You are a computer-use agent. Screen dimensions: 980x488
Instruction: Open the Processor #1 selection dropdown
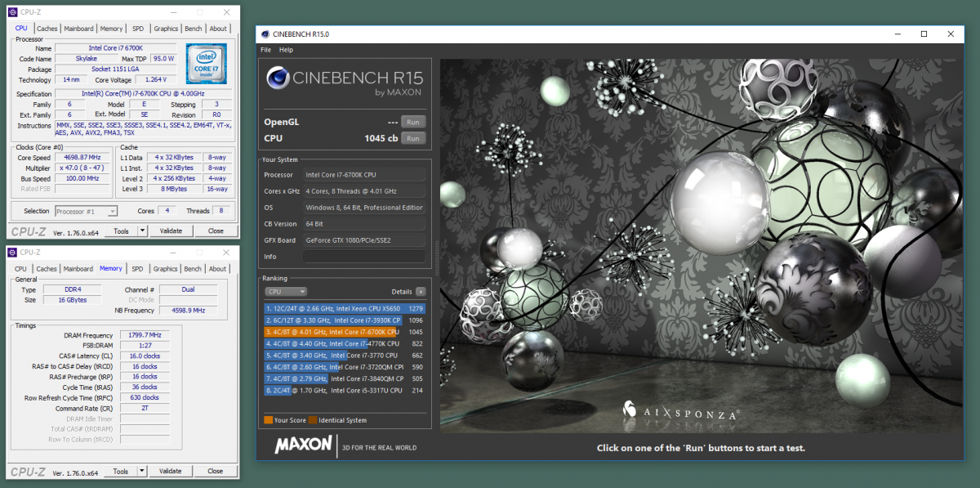tap(86, 211)
